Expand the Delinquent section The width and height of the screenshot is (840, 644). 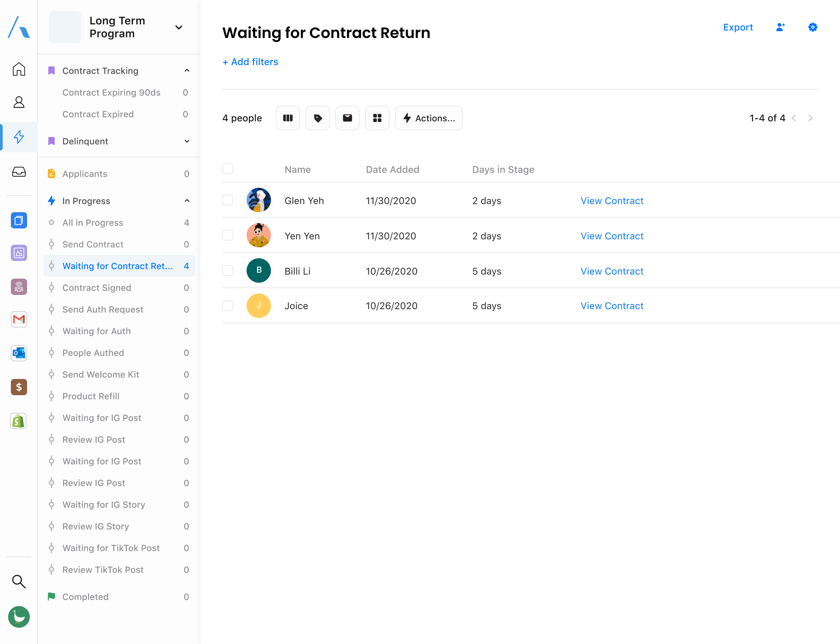pyautogui.click(x=187, y=141)
